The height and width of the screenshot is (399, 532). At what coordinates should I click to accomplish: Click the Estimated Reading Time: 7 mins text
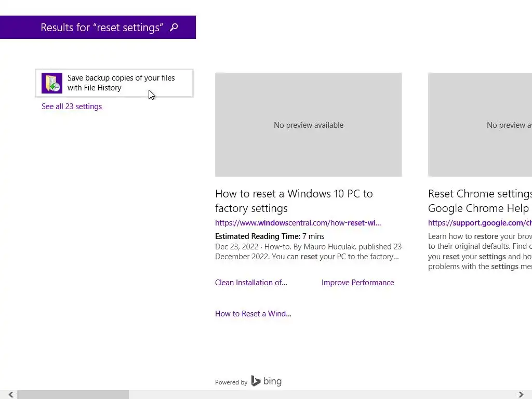pos(270,236)
